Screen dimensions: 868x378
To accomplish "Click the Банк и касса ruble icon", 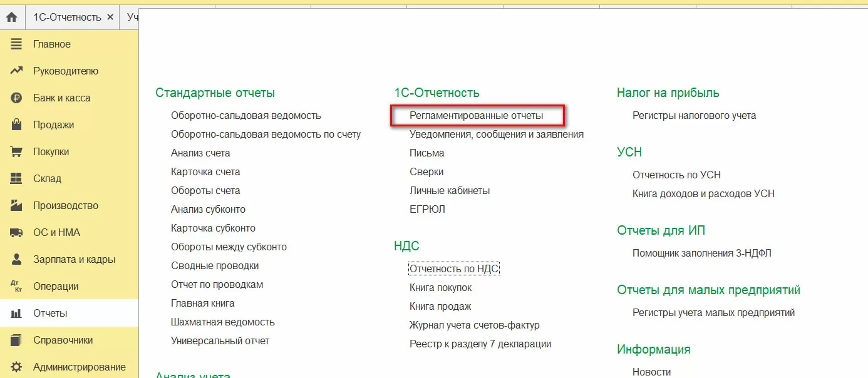I will pyautogui.click(x=16, y=98).
